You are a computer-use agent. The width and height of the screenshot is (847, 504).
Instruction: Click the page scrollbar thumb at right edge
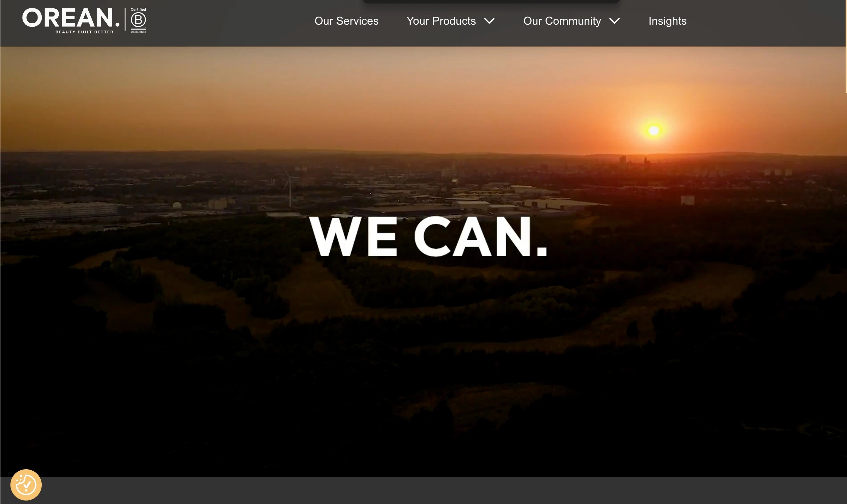click(x=846, y=47)
